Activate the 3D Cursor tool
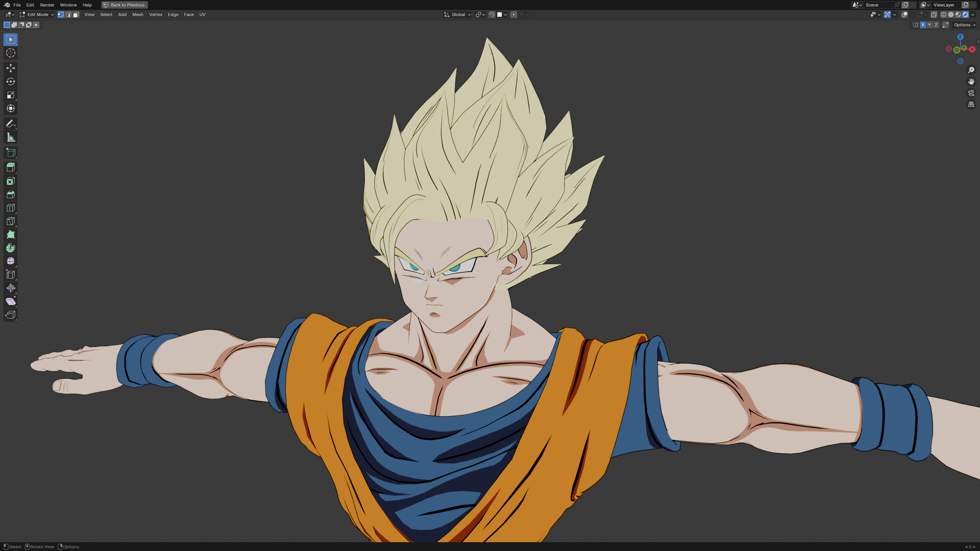Viewport: 980px width, 551px height. click(11, 53)
